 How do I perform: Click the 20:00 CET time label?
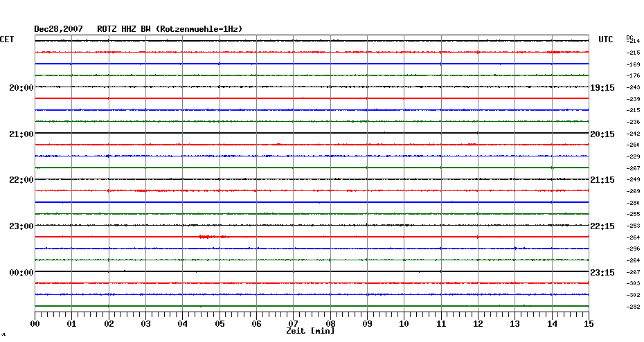point(21,88)
